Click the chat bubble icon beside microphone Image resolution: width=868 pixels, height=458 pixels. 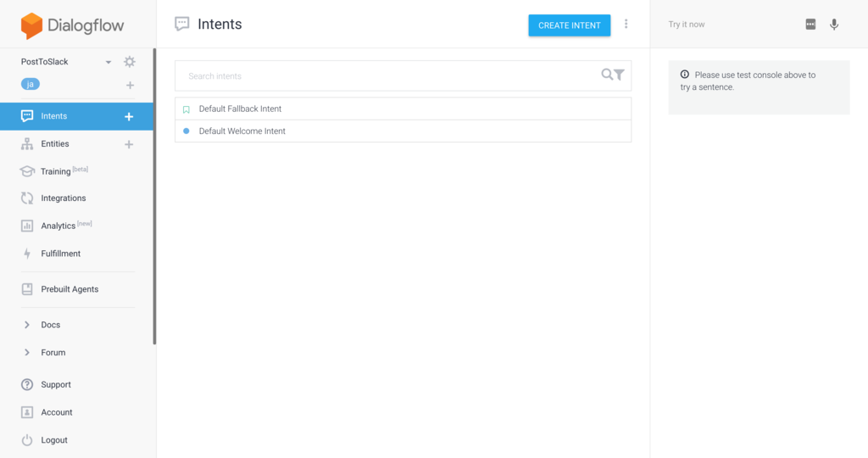click(x=810, y=25)
